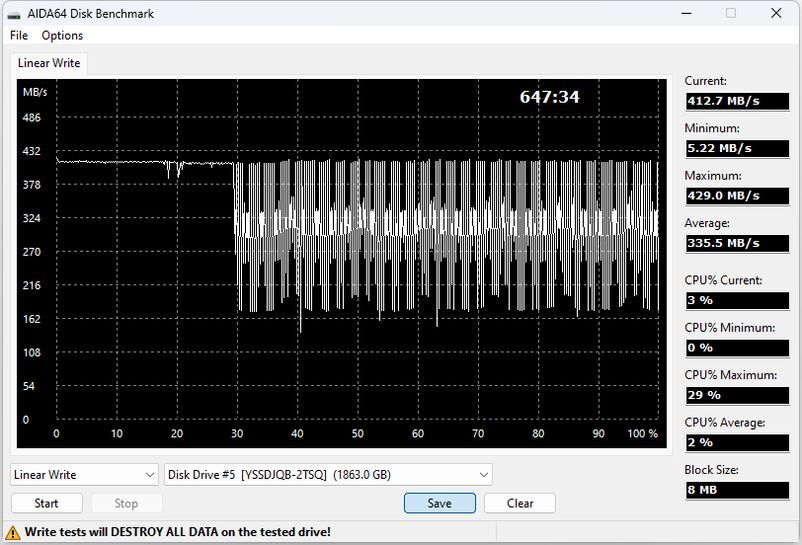Image resolution: width=802 pixels, height=545 pixels.
Task: Click the Maximum value 429.0 MB/s field
Action: click(736, 196)
